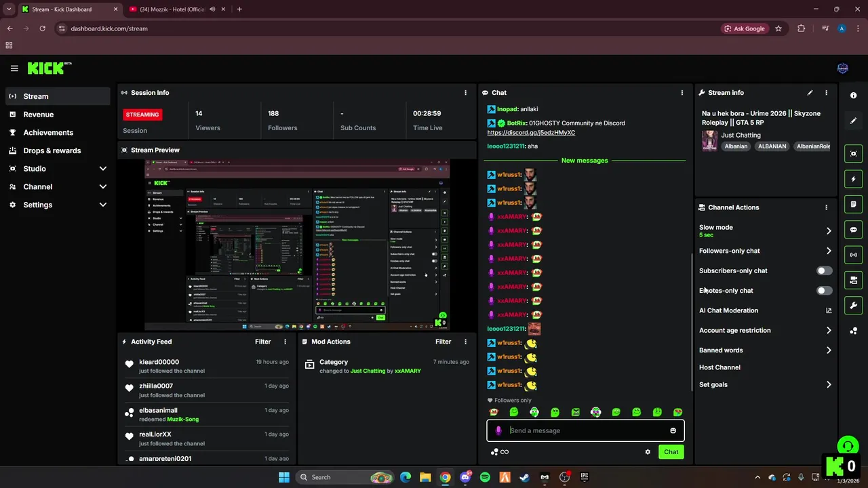868x488 pixels.
Task: Open the emoji picker in message box
Action: (x=673, y=430)
